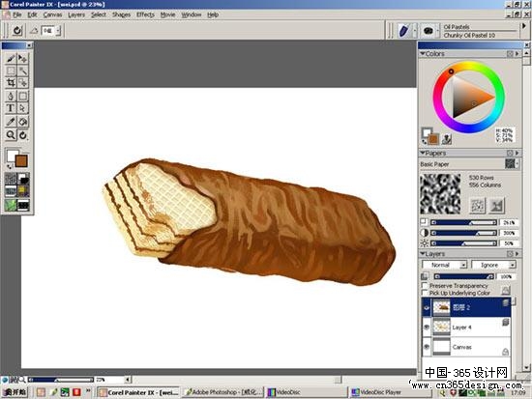Viewport: 532px width, 399px height.
Task: Select the Text tool
Action: pos(11,108)
